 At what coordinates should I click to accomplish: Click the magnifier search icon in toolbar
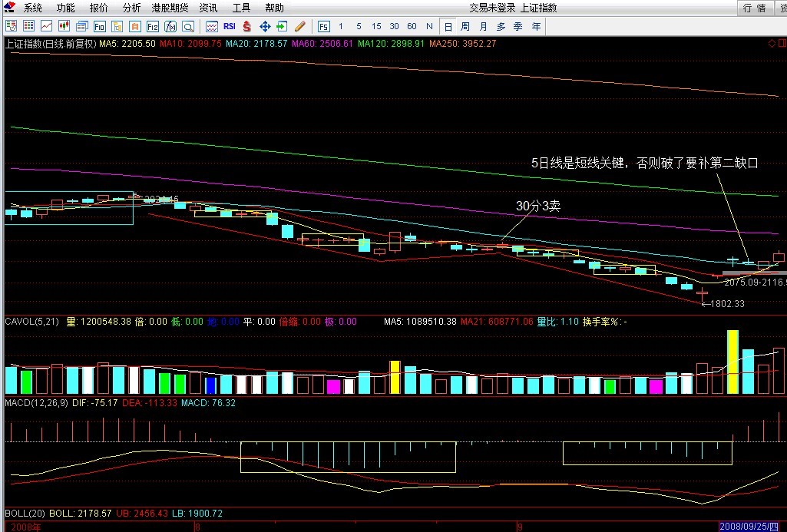pos(188,26)
